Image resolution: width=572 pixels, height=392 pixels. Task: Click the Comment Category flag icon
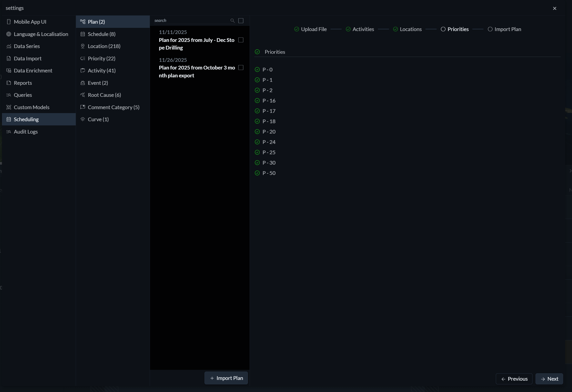[83, 107]
